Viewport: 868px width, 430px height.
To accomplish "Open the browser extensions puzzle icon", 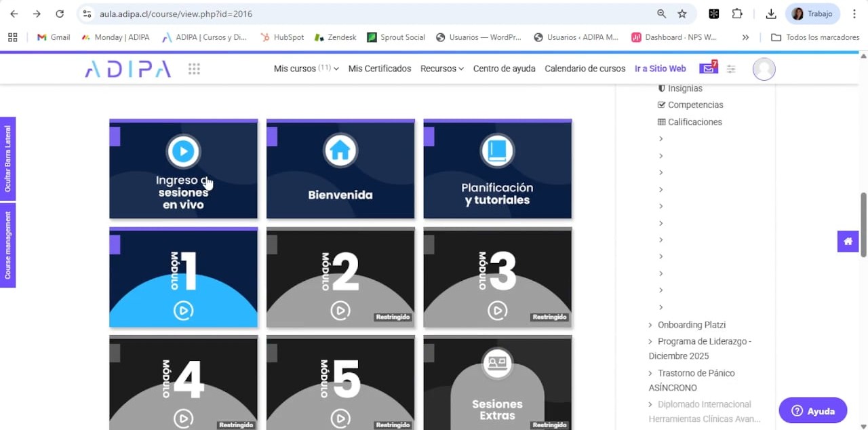I will coord(737,14).
